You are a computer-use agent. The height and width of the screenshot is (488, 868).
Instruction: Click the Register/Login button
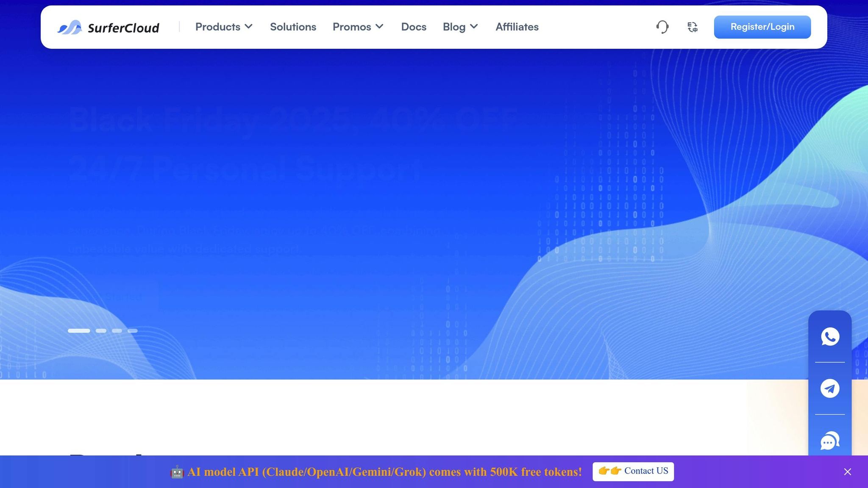tap(762, 27)
